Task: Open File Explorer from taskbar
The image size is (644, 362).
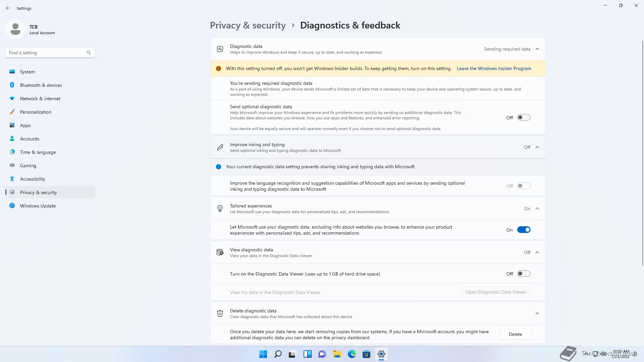Action: coord(337,354)
